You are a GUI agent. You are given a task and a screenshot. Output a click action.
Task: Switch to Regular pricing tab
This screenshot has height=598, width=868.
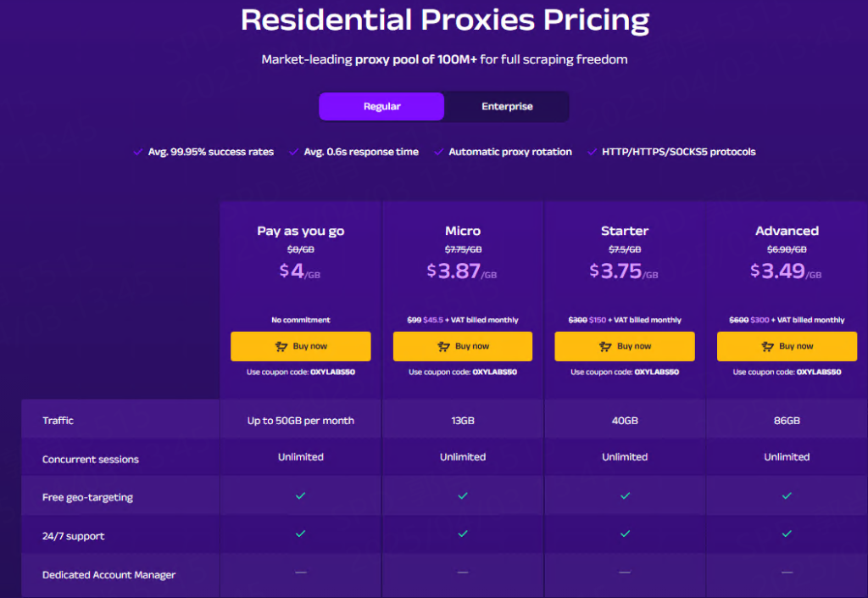(x=381, y=107)
